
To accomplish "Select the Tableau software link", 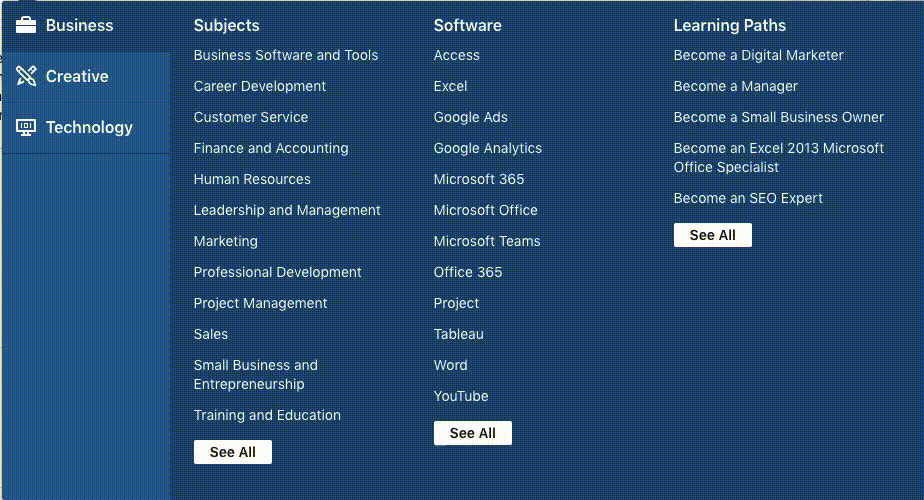I will [x=459, y=334].
